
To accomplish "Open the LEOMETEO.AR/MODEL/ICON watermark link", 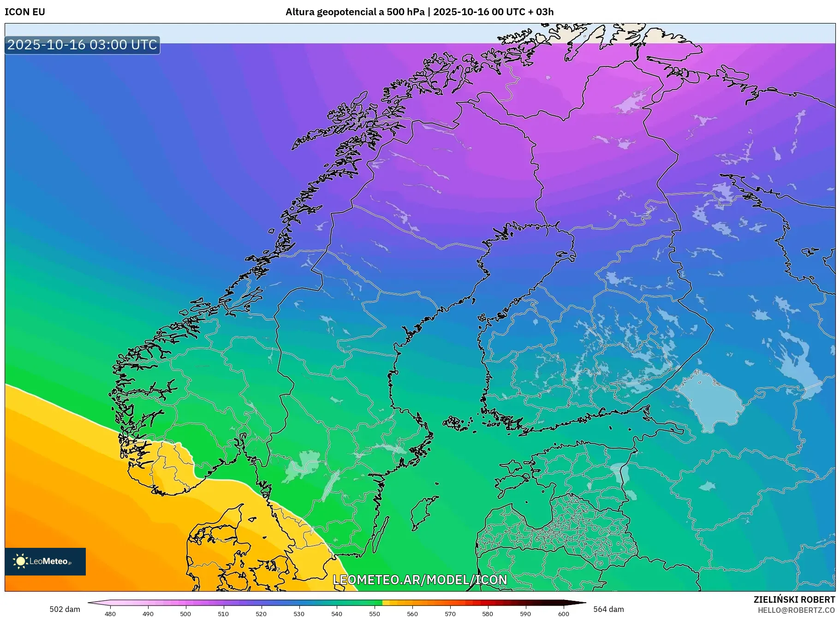I will click(x=420, y=580).
